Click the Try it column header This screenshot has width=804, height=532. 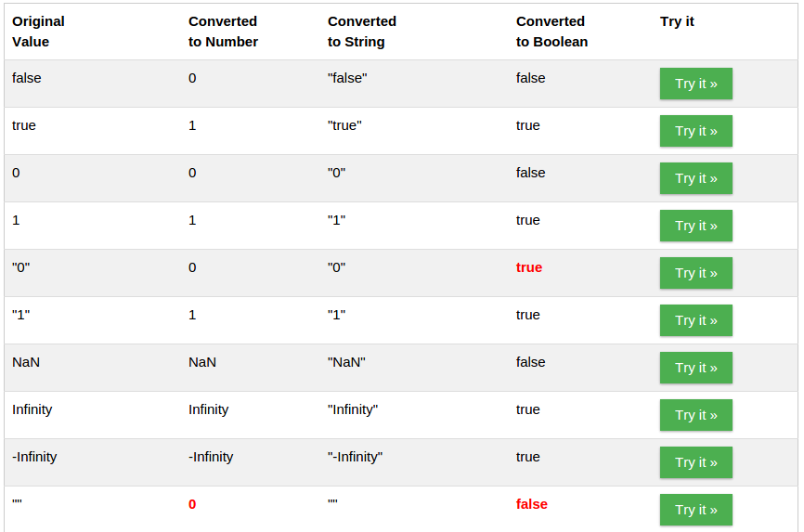coord(677,21)
